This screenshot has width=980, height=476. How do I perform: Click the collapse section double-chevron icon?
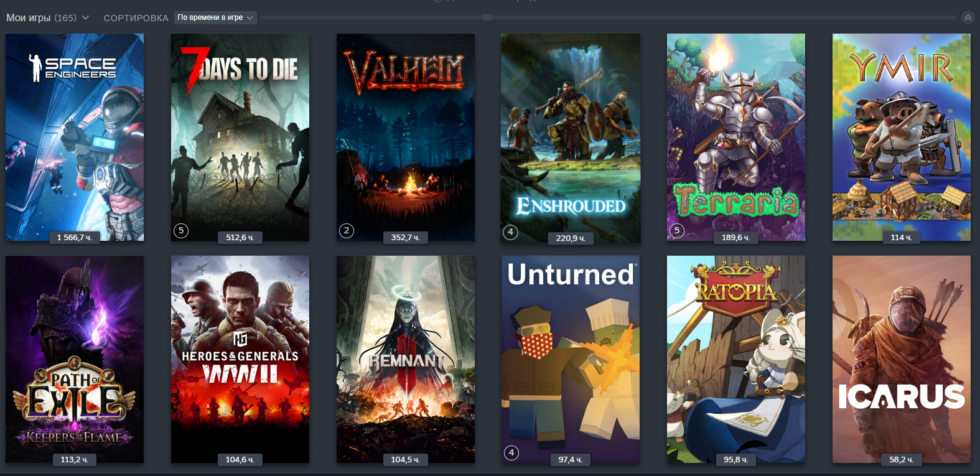coord(968,17)
